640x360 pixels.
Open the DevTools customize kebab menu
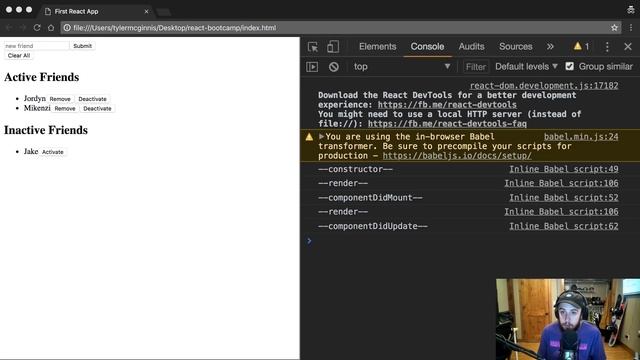point(607,47)
